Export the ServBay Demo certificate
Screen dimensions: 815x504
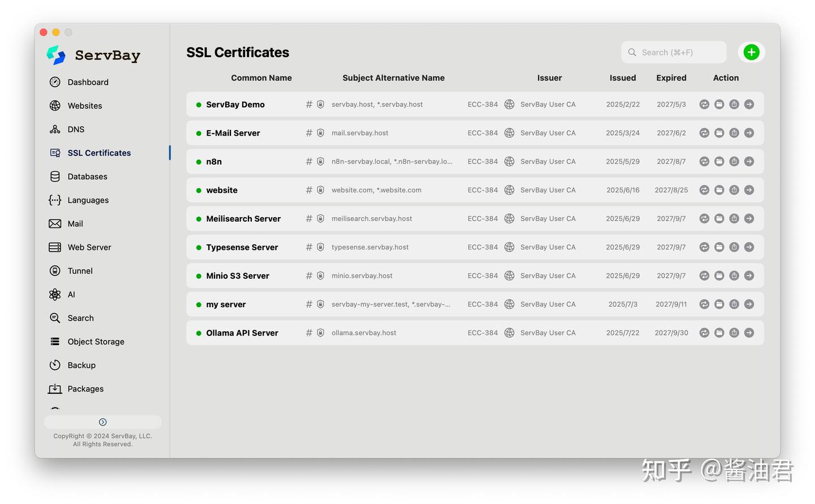click(734, 104)
